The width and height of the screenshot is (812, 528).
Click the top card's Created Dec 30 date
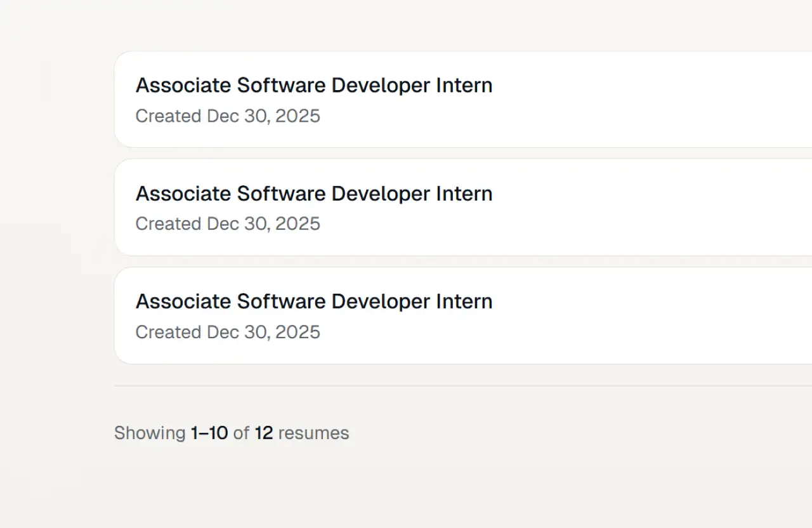(x=228, y=116)
